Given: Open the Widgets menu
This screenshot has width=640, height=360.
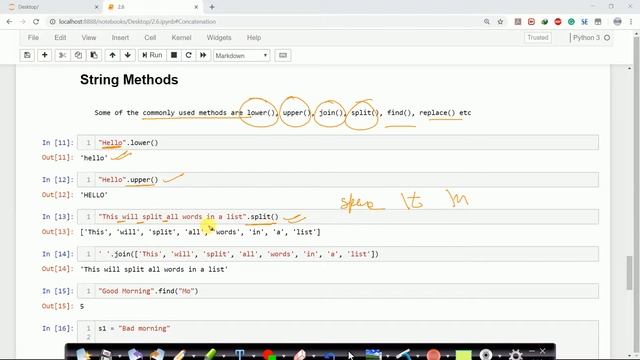Looking at the screenshot, I should pyautogui.click(x=219, y=38).
